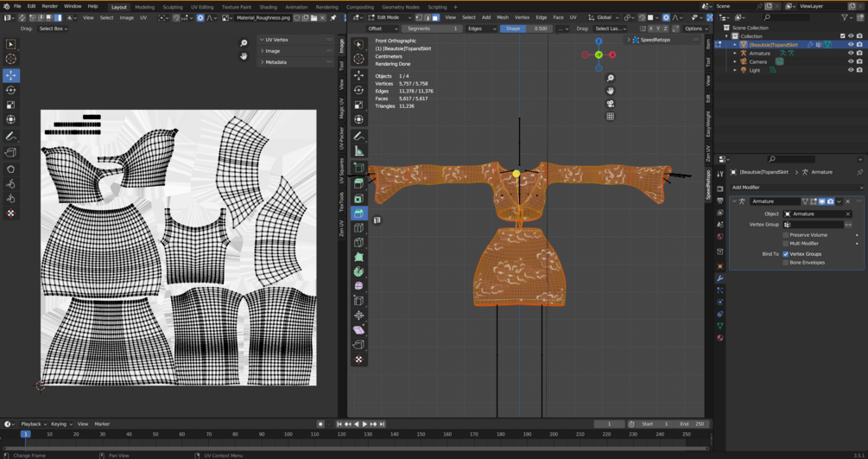868x459 pixels.
Task: Switch to the Sculpting workspace tab
Action: click(173, 7)
